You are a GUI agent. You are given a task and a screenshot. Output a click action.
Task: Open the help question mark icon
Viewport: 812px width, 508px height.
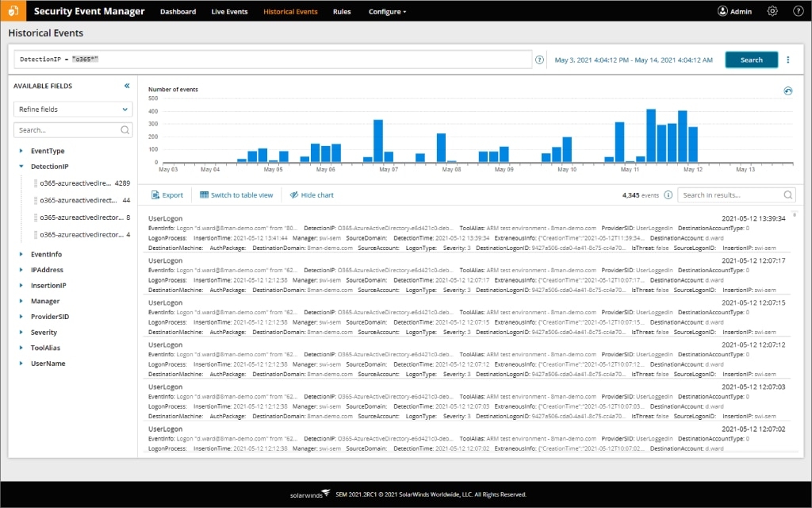[x=798, y=11]
